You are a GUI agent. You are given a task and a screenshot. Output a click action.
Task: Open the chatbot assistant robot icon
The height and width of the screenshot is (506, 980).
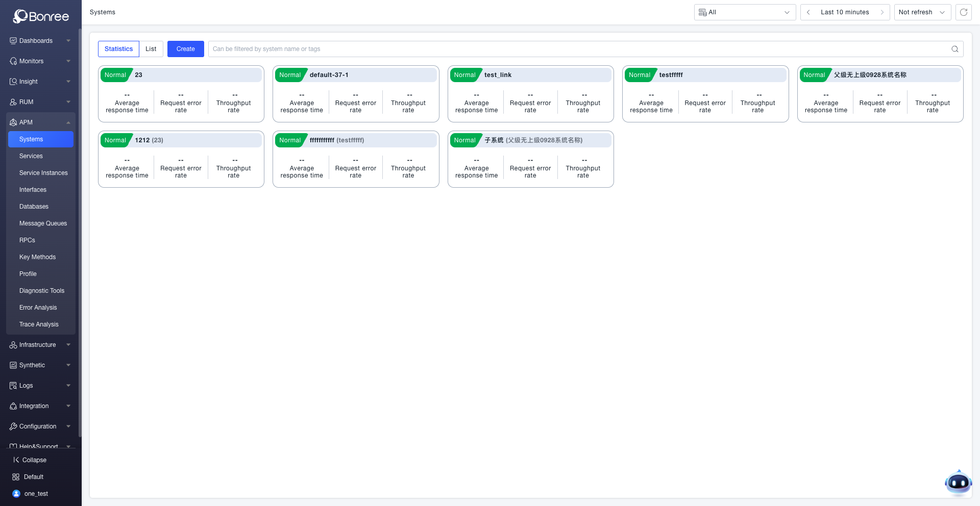958,483
